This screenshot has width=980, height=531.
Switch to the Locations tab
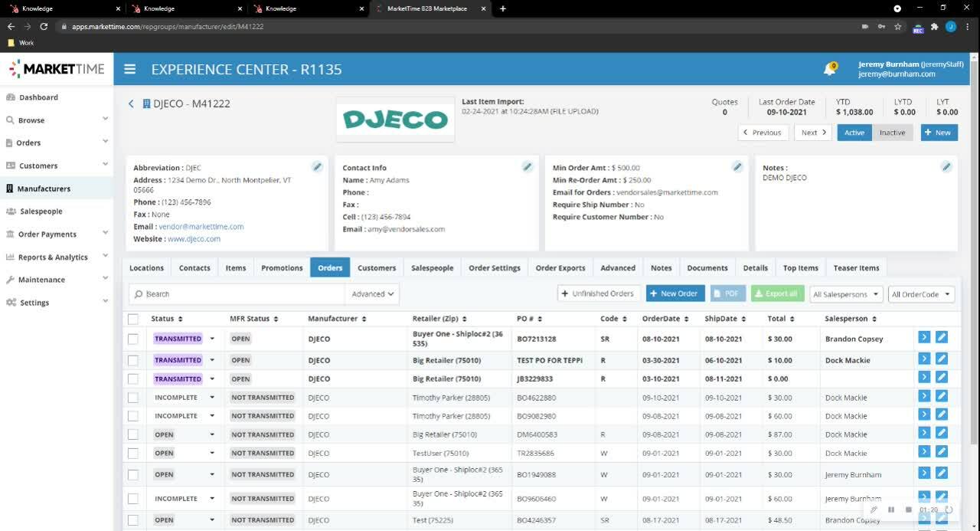pos(146,268)
